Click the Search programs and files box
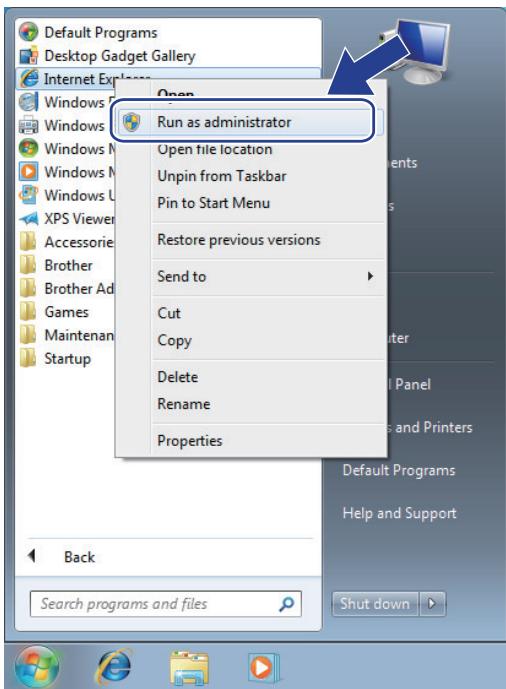Image resolution: width=506 pixels, height=689 pixels. tap(166, 604)
